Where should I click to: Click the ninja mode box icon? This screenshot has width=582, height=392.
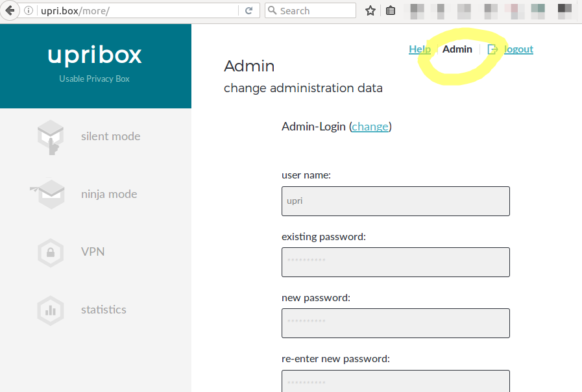pos(47,194)
